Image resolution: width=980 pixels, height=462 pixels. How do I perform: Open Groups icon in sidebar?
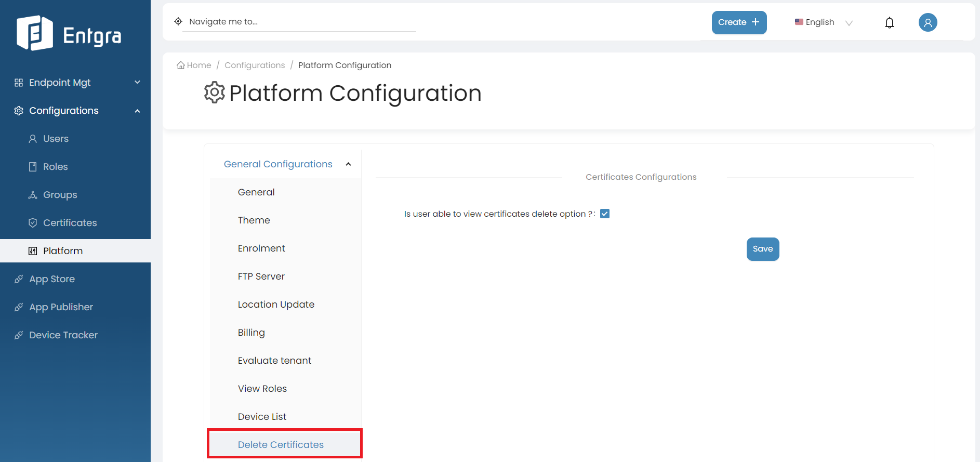(x=33, y=195)
